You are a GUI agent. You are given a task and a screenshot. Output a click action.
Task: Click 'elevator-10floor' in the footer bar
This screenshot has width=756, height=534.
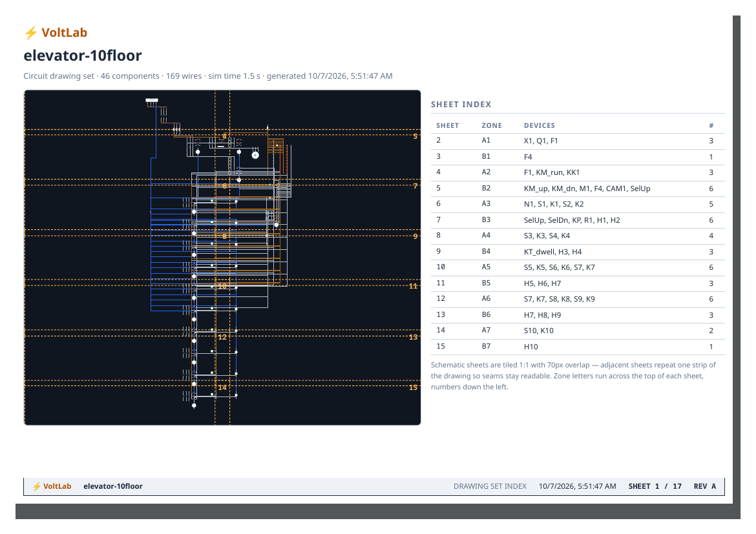[113, 486]
